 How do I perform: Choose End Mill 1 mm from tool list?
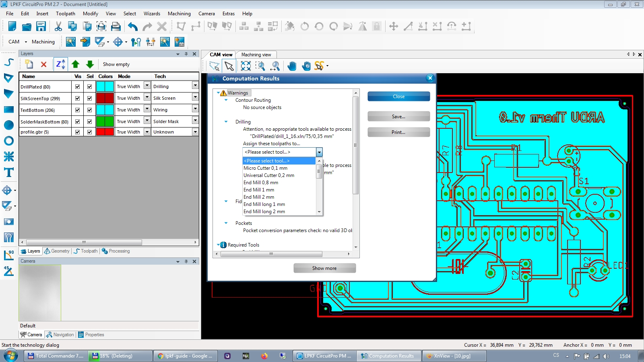pyautogui.click(x=279, y=190)
